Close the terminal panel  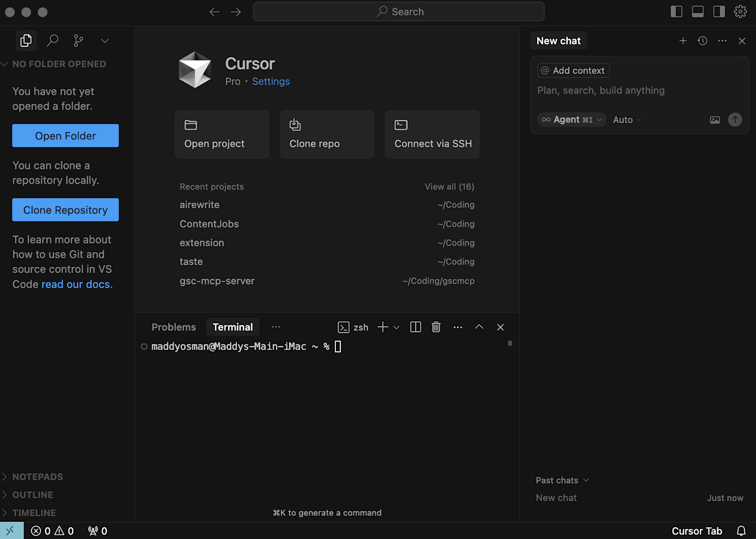pos(501,327)
